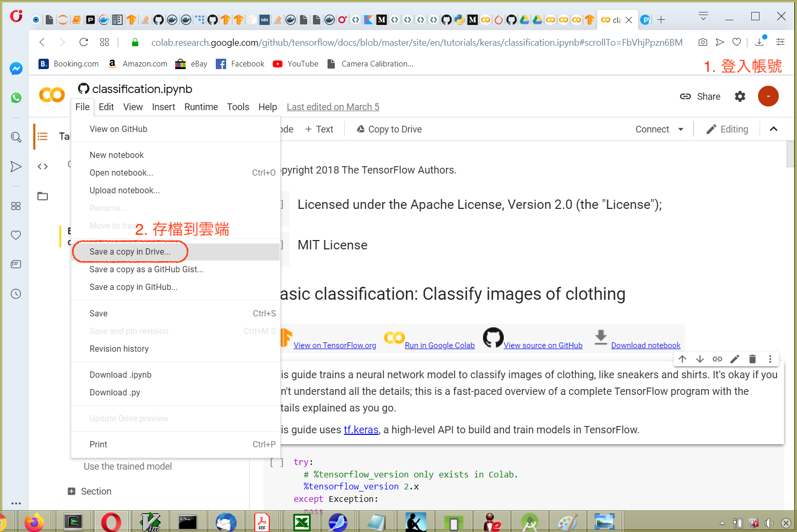The width and height of the screenshot is (797, 532).
Task: Select Save a copy in Drive
Action: [x=176, y=252]
